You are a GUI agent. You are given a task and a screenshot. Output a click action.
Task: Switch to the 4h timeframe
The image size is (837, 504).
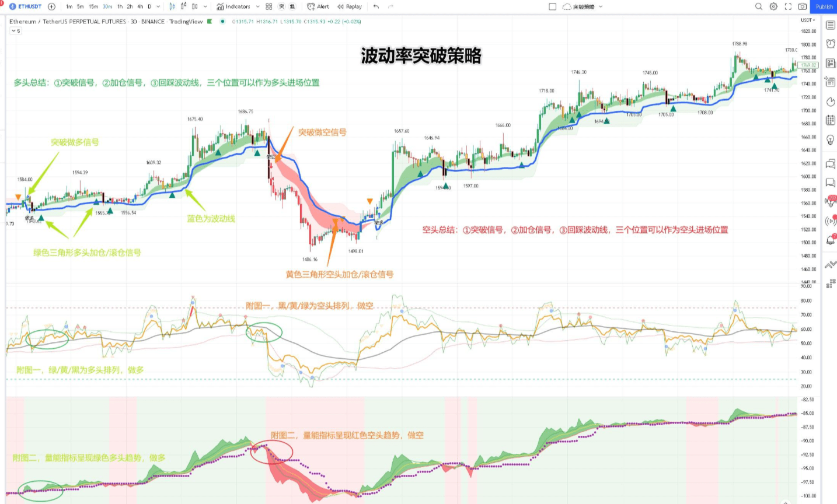point(140,6)
